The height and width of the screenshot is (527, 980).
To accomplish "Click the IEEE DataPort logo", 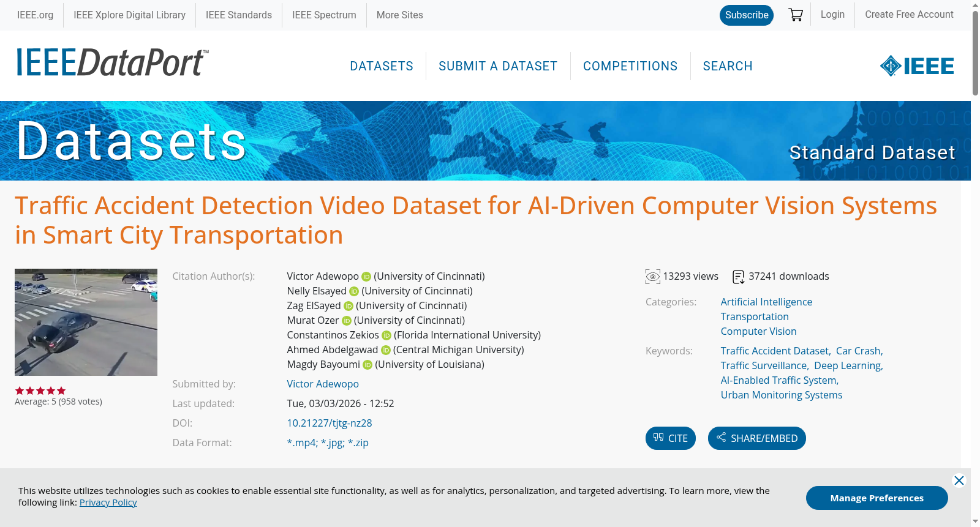I will pyautogui.click(x=112, y=62).
